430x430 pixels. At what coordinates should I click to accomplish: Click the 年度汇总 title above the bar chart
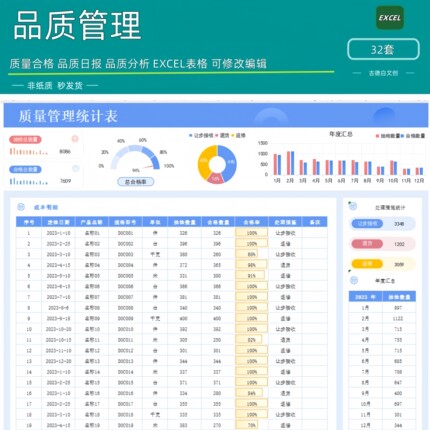coord(341,134)
